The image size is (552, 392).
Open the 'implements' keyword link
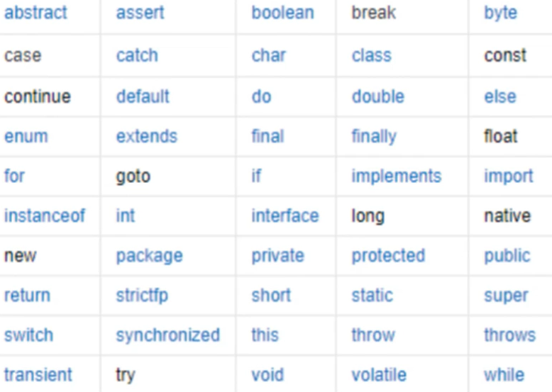click(x=397, y=177)
